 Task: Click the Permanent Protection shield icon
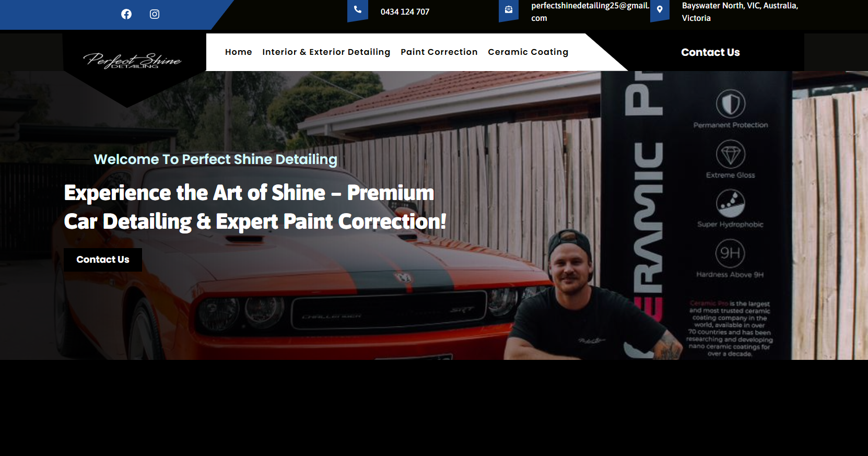pyautogui.click(x=730, y=103)
